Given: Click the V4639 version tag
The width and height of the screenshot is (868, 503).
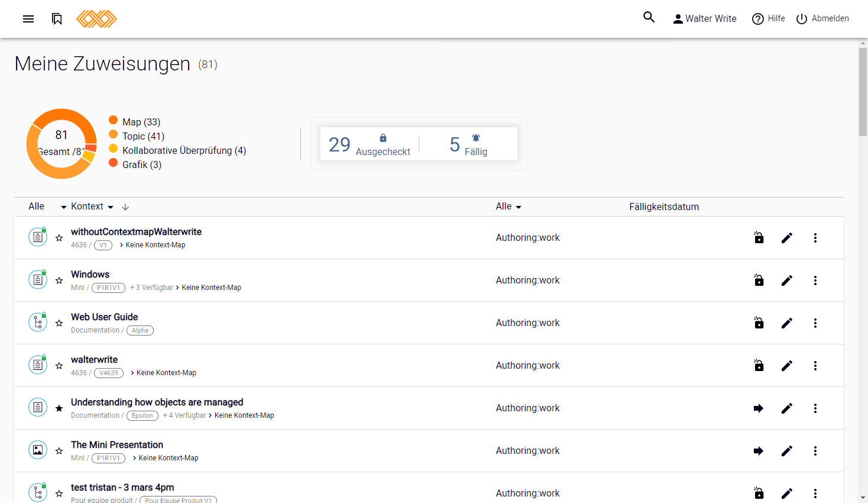Looking at the screenshot, I should (x=109, y=373).
